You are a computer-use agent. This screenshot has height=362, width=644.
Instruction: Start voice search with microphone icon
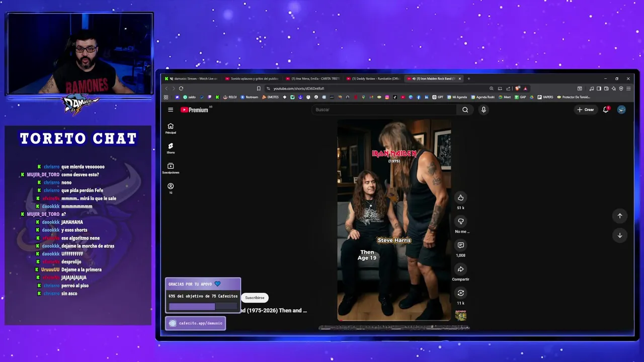pos(484,110)
